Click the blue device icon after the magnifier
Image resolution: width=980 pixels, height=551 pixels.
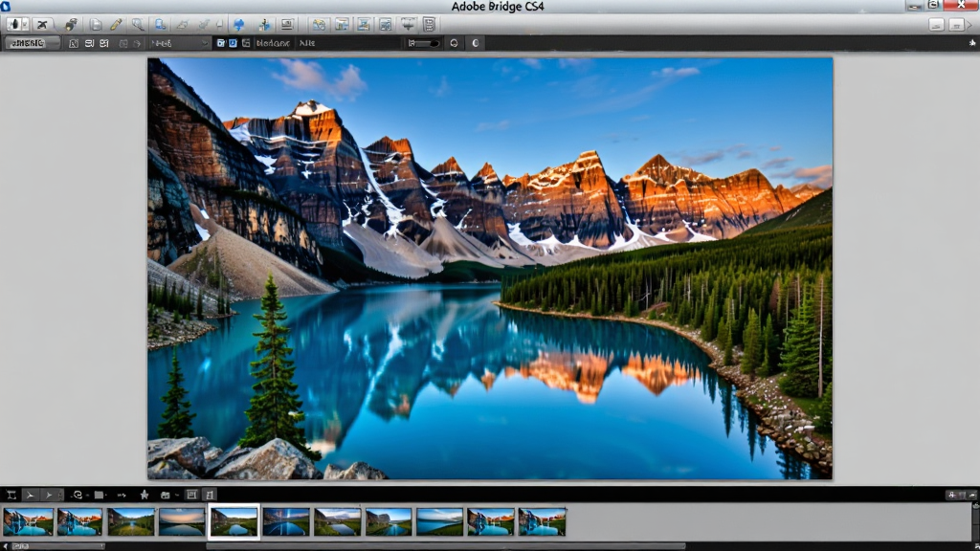tap(160, 24)
